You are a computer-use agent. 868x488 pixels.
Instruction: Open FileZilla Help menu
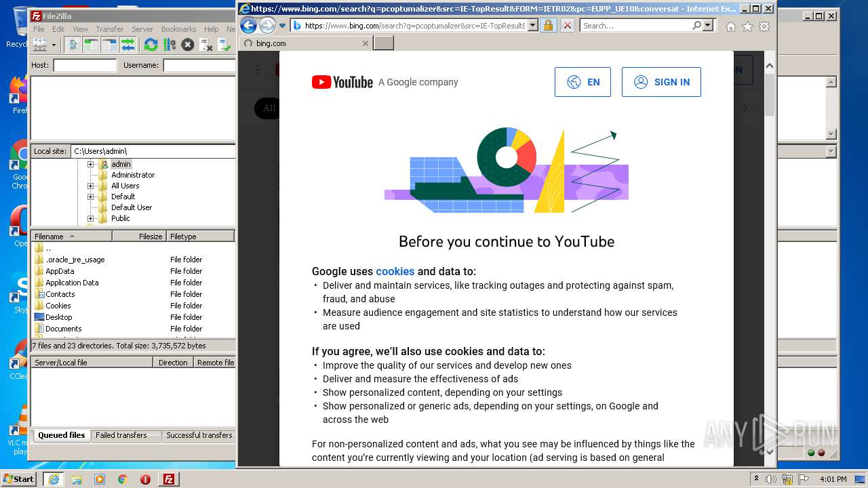(212, 29)
